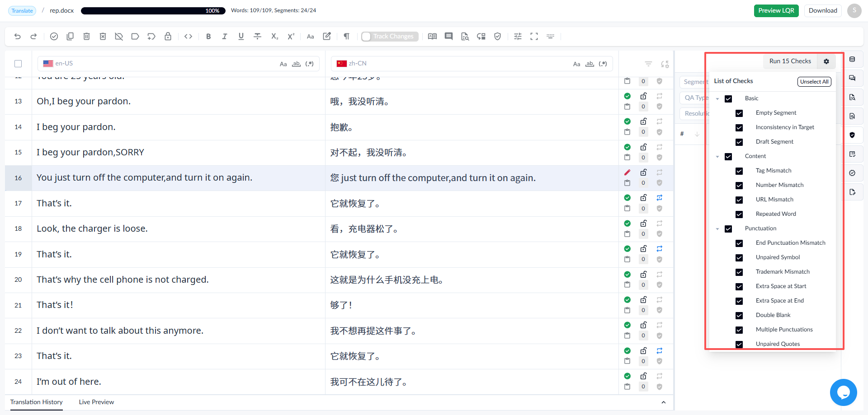Open the QA checks settings gear
The height and width of the screenshot is (415, 868).
(x=826, y=61)
